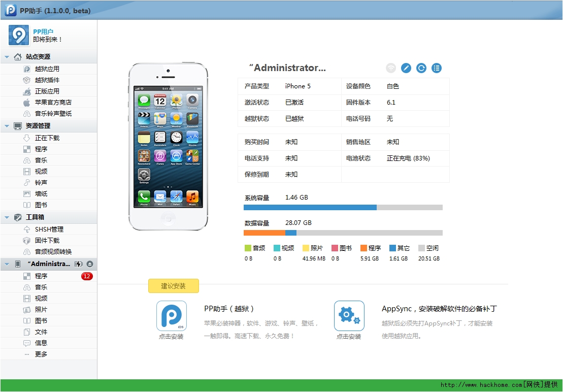Click the Administrator... device name heading
The width and height of the screenshot is (563, 392).
288,68
